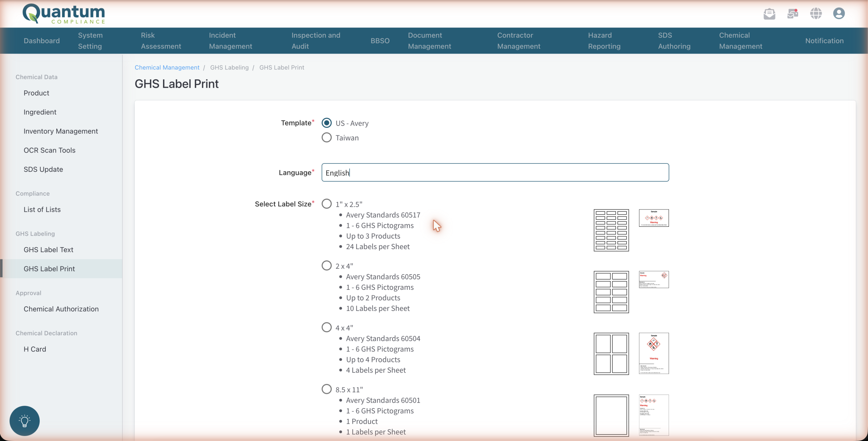Screen dimensions: 868x441
Task: Open the Language combo box
Action: point(495,173)
